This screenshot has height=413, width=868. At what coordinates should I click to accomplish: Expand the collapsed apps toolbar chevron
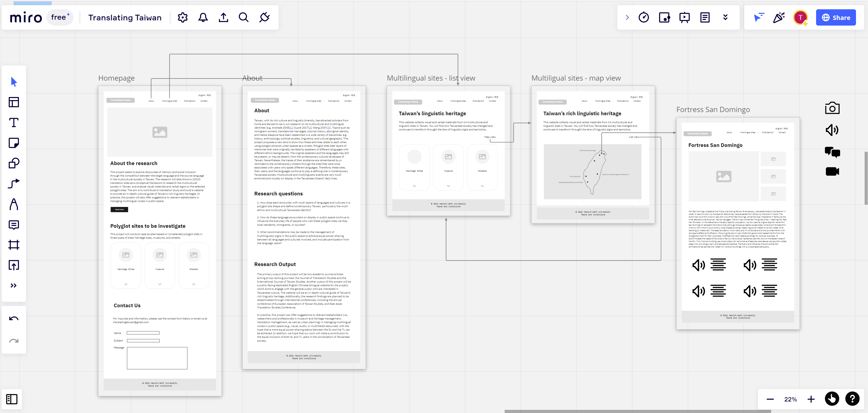click(x=627, y=17)
